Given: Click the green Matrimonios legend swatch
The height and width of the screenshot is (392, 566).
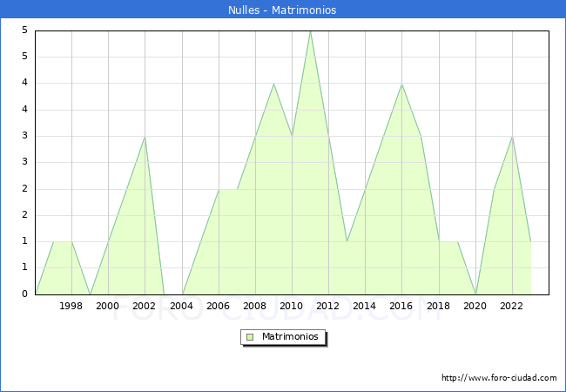Looking at the screenshot, I should tap(250, 337).
